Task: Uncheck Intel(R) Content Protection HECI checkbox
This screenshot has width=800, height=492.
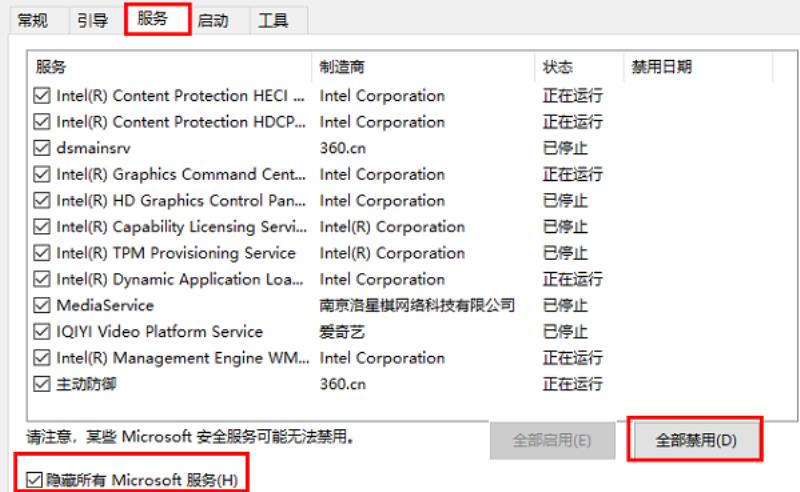Action: click(41, 95)
